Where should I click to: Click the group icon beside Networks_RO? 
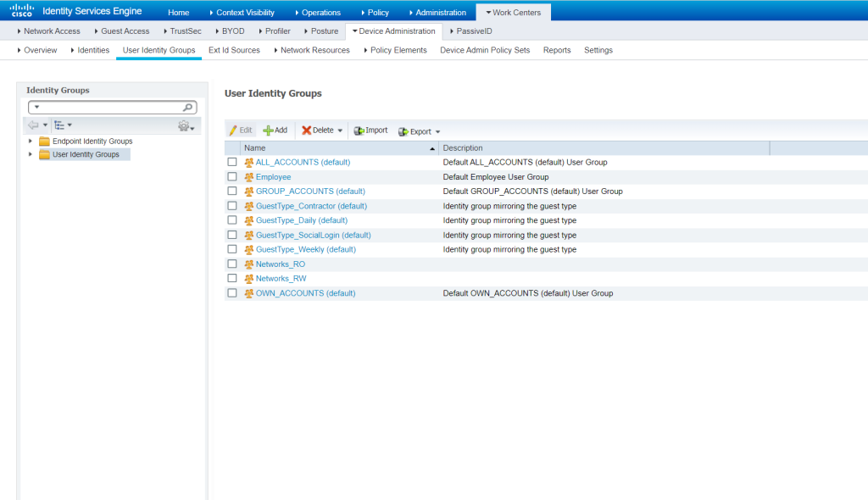[x=249, y=264]
